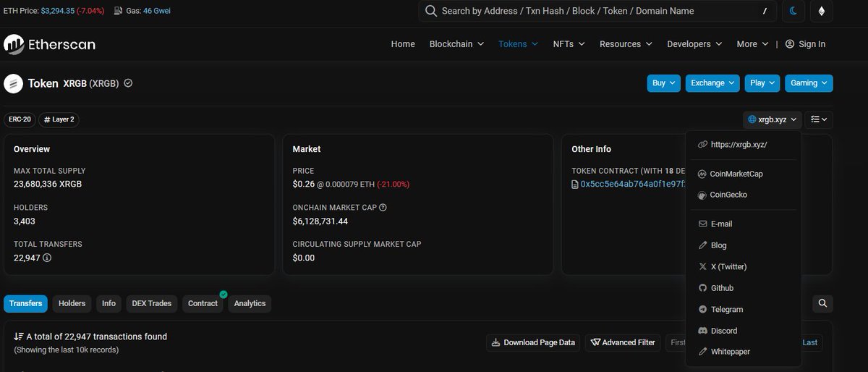Collapse the xrgb.xyz links dropdown

click(x=773, y=119)
